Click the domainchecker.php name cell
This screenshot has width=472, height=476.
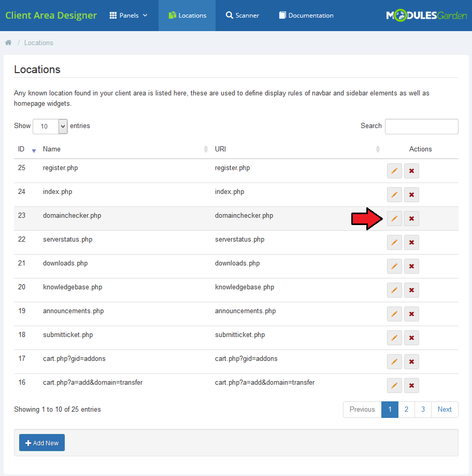[x=72, y=216]
